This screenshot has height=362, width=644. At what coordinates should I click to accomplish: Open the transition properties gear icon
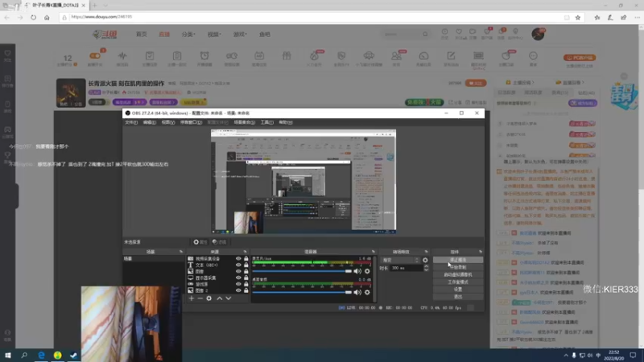click(425, 260)
